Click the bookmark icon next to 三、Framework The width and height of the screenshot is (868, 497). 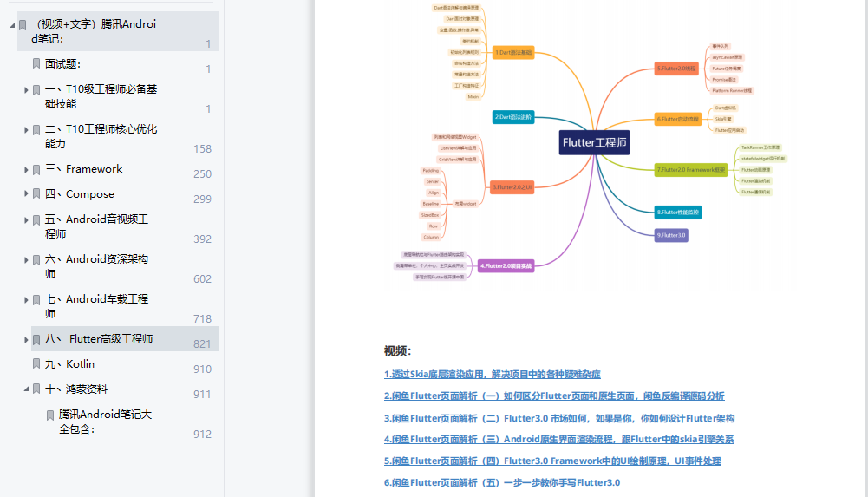(x=36, y=170)
